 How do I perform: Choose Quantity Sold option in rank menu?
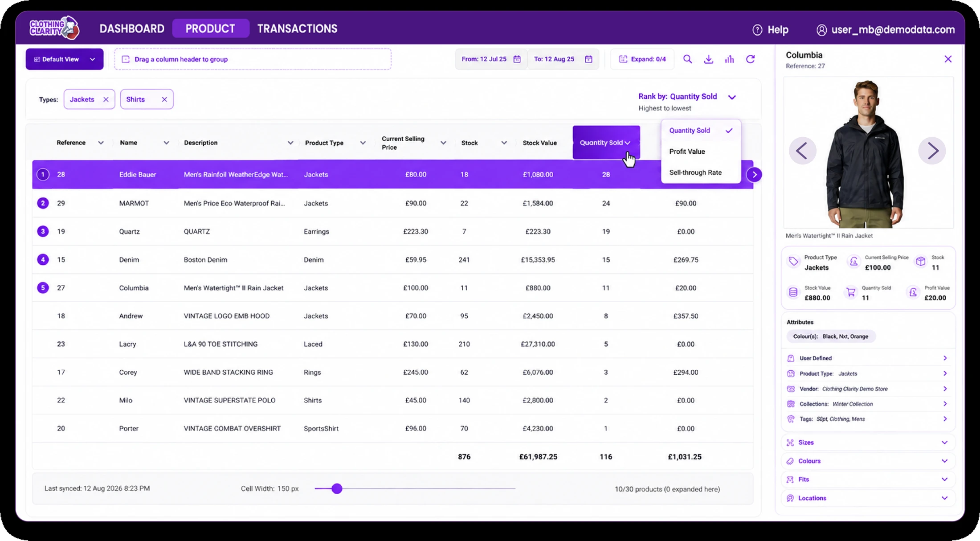pos(700,131)
